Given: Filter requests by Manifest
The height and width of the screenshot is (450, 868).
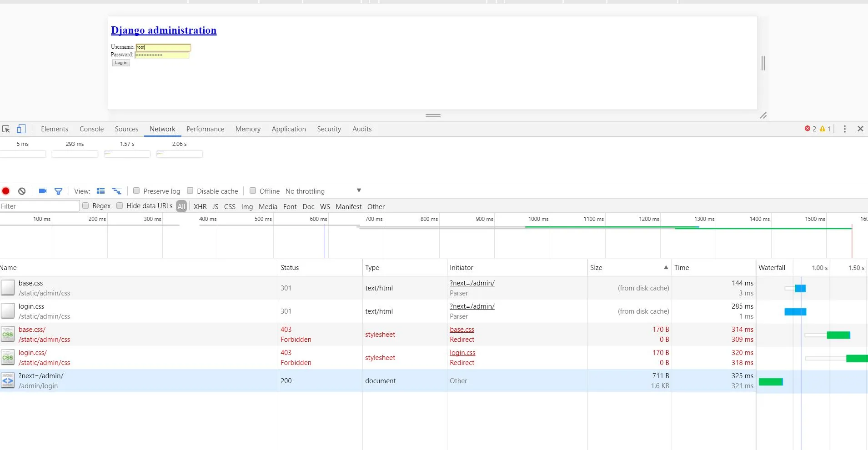Looking at the screenshot, I should (x=349, y=206).
